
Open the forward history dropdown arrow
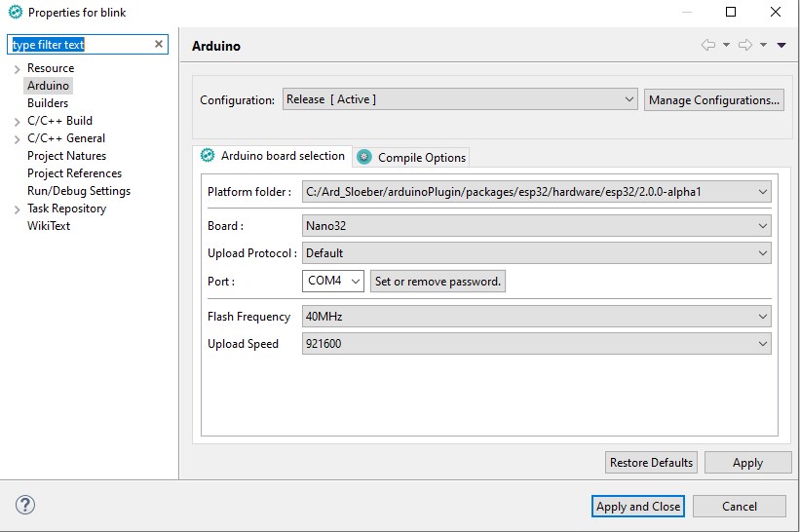(763, 45)
